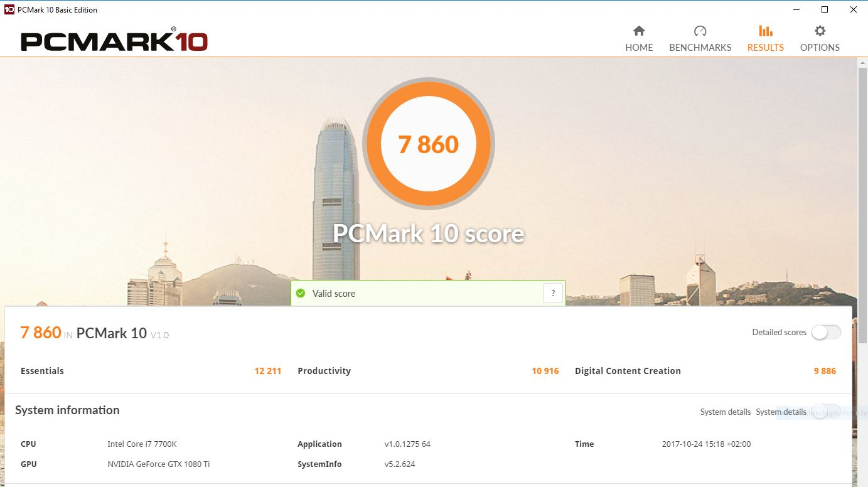Switch to the Results tab
The width and height of the screenshot is (868, 487).
click(765, 39)
